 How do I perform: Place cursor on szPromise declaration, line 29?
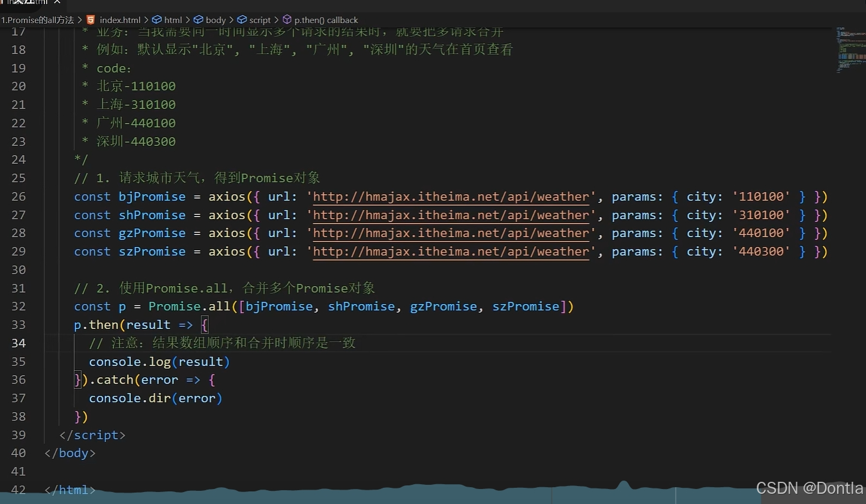click(x=152, y=251)
